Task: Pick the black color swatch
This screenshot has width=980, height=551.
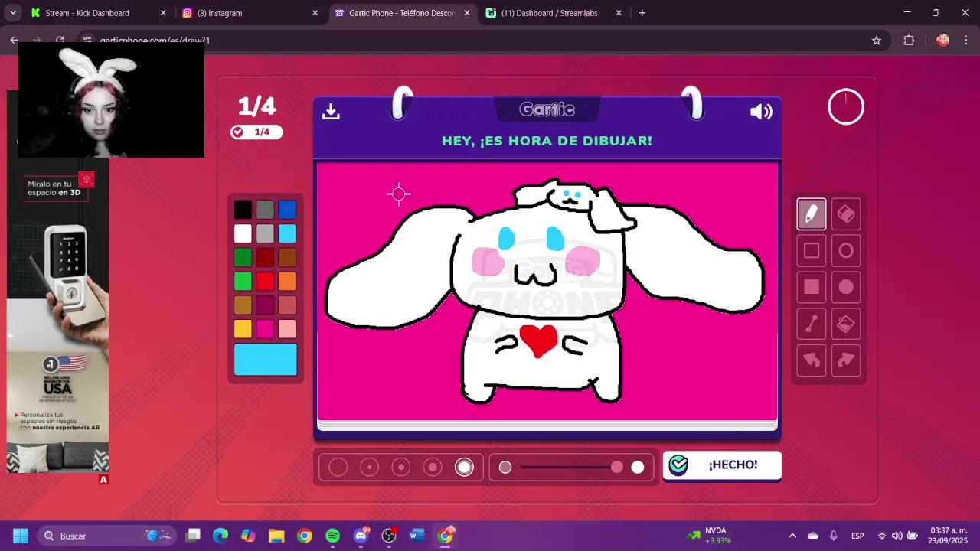Action: pos(243,210)
